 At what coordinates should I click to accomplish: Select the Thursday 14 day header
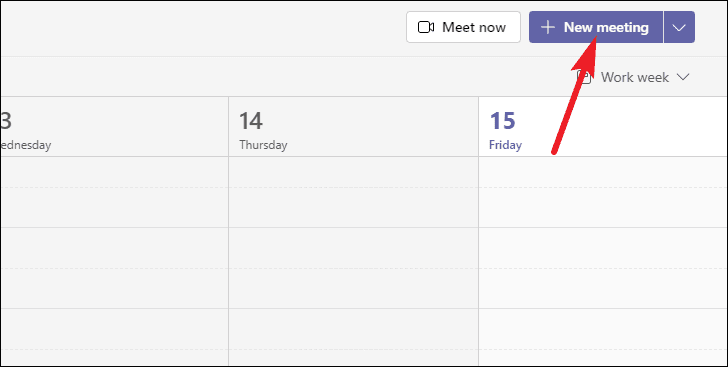[x=353, y=127]
